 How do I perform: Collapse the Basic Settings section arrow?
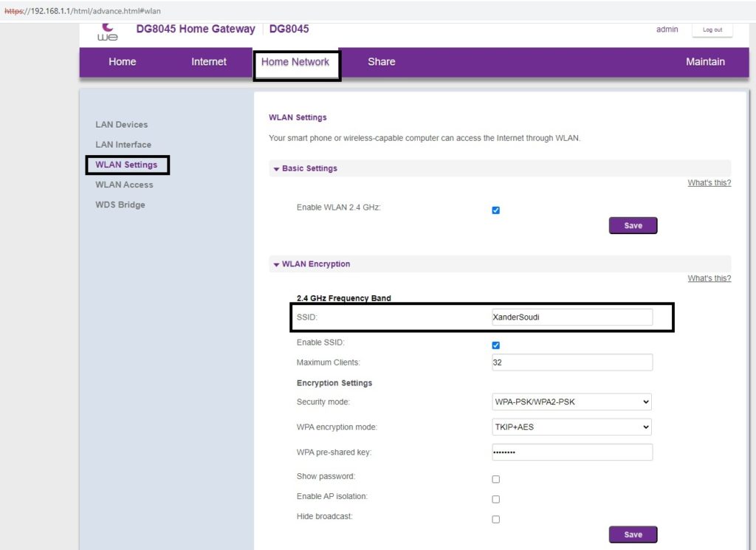pyautogui.click(x=277, y=169)
